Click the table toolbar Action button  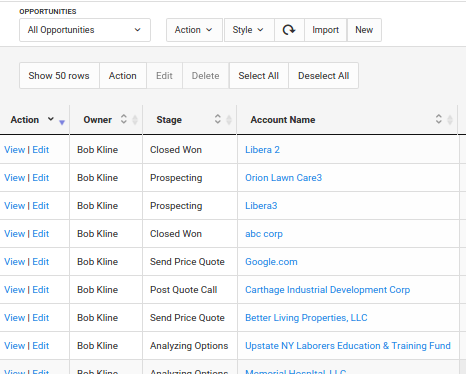coord(123,76)
